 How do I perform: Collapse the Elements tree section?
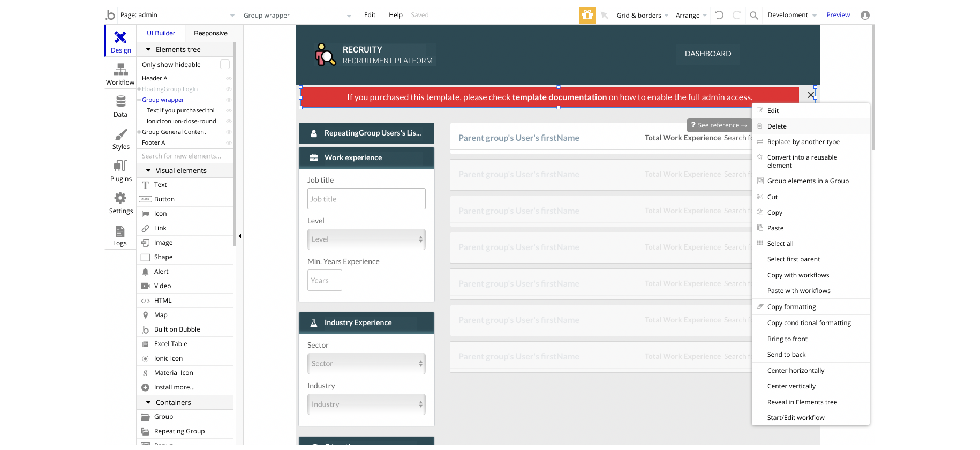[148, 49]
